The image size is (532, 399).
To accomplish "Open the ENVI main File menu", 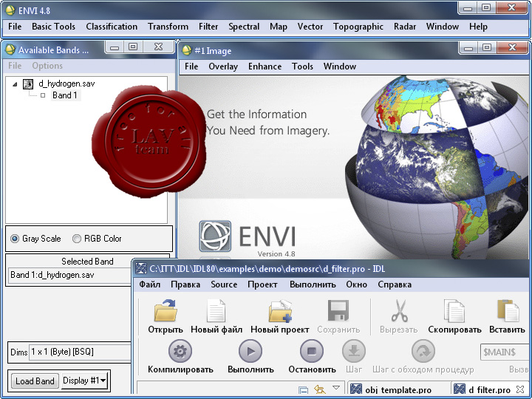I will tap(15, 27).
